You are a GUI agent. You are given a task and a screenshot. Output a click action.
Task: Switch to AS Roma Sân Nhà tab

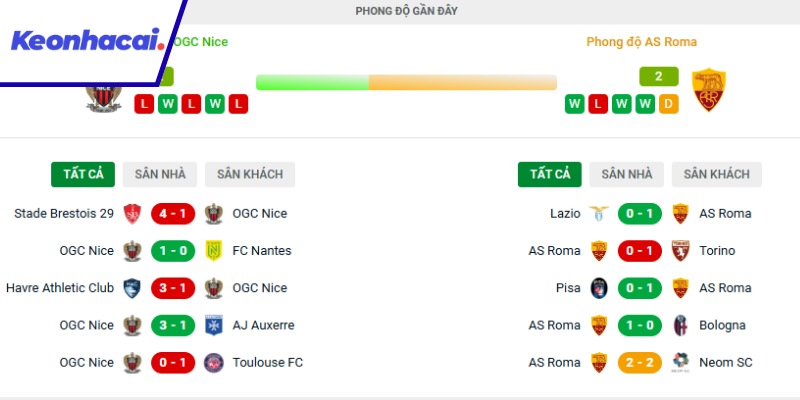point(627,174)
